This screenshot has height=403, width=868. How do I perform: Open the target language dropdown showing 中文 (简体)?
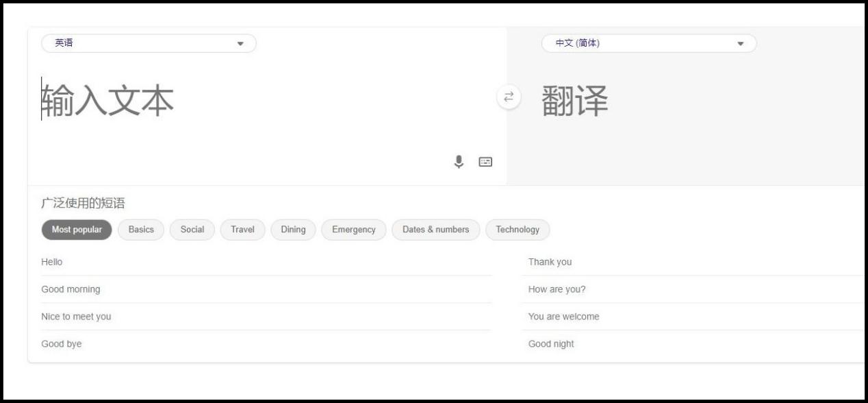(647, 43)
